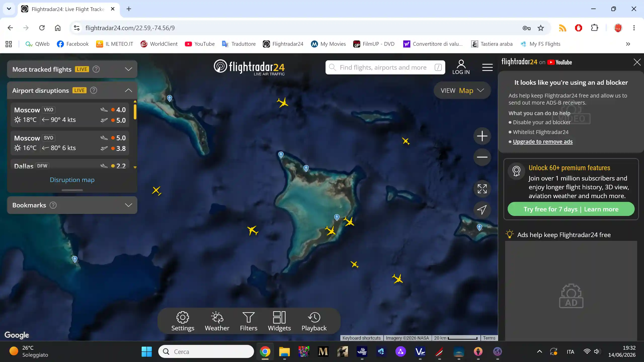The width and height of the screenshot is (644, 362).
Task: Click the Windows taskbar Cerca search box
Action: pyautogui.click(x=206, y=351)
